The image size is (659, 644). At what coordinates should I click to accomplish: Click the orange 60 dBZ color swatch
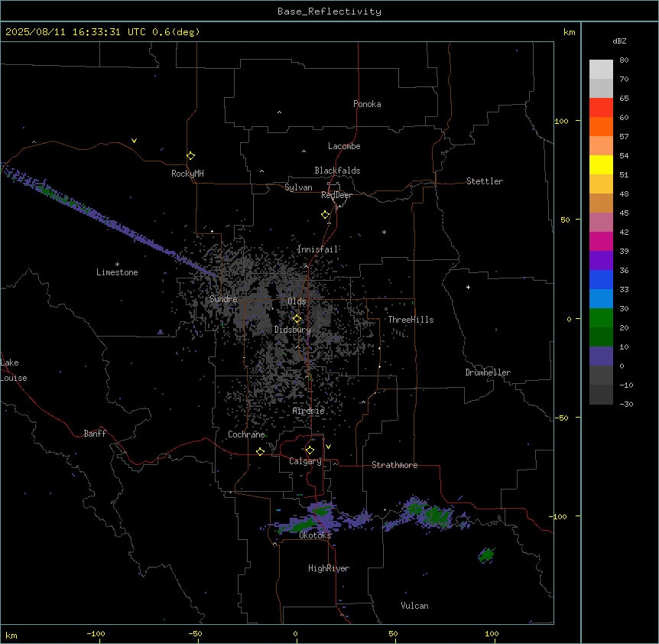coord(601,126)
